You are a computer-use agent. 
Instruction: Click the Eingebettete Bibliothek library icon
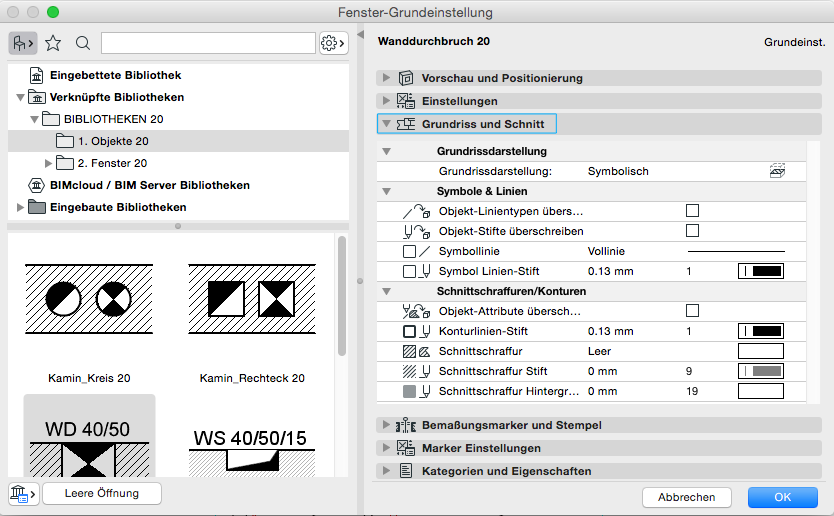(x=36, y=75)
